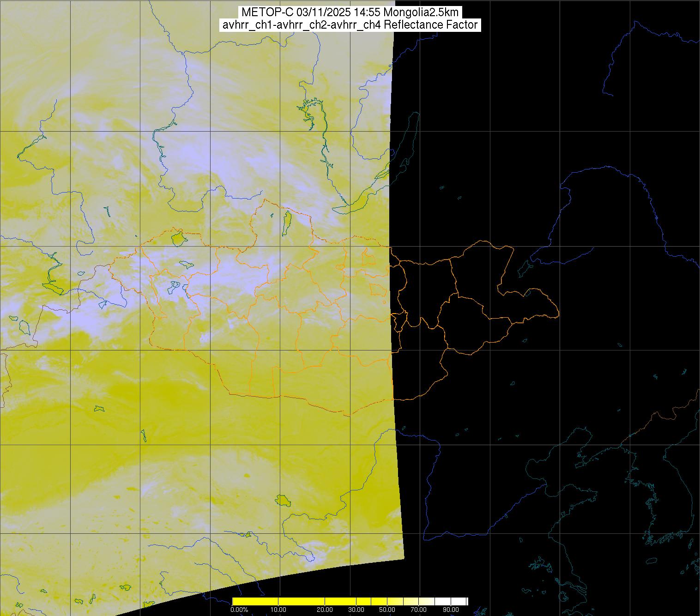The height and width of the screenshot is (616, 700).
Task: Click the 10.00 tick label on the legend
Action: pos(278,610)
